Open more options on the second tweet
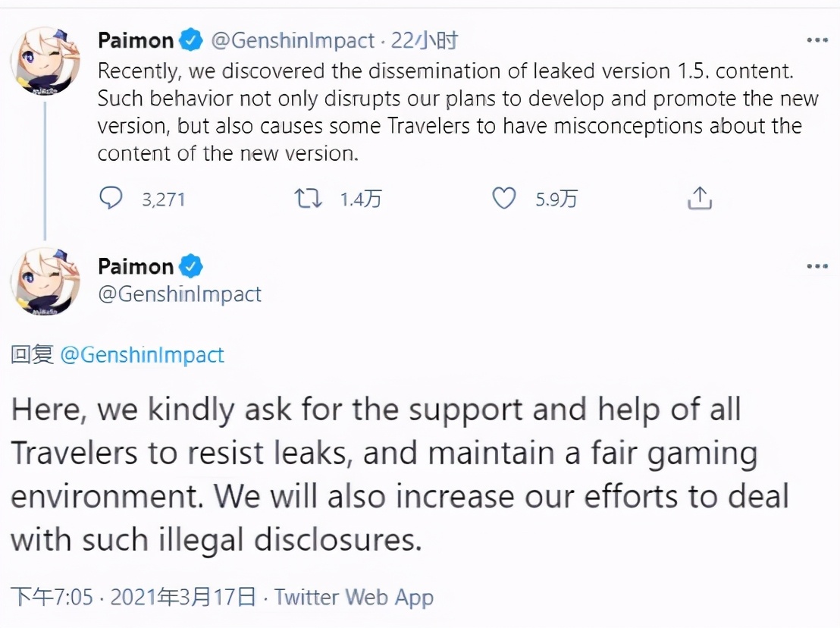 pyautogui.click(x=817, y=266)
